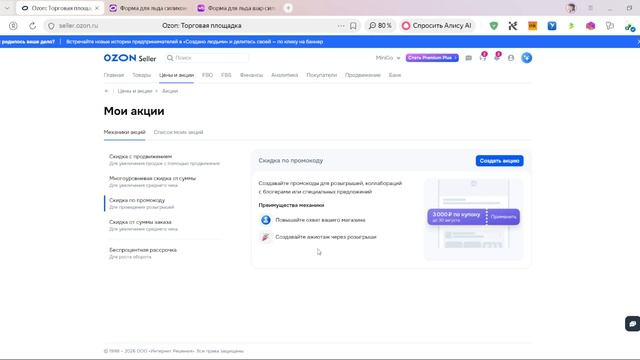Open the Товары menu item
Image resolution: width=640 pixels, height=360 pixels.
point(141,75)
